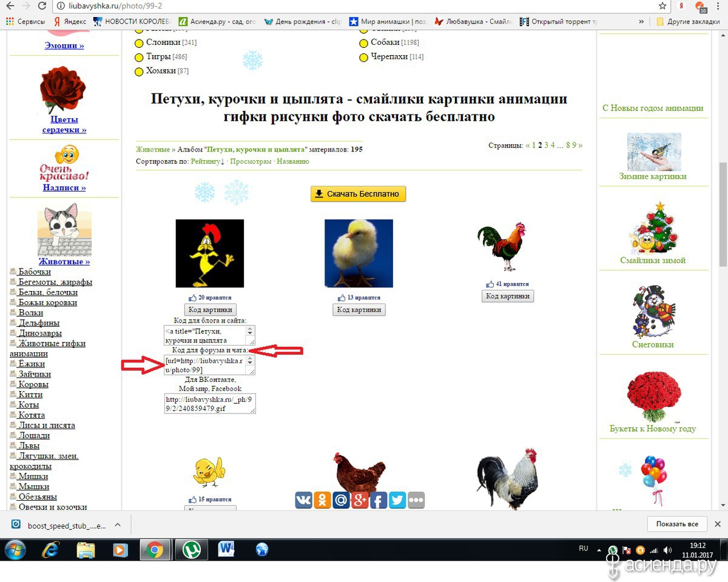Open Windows Explorer folder in taskbar
This screenshot has width=728, height=582.
click(x=86, y=550)
